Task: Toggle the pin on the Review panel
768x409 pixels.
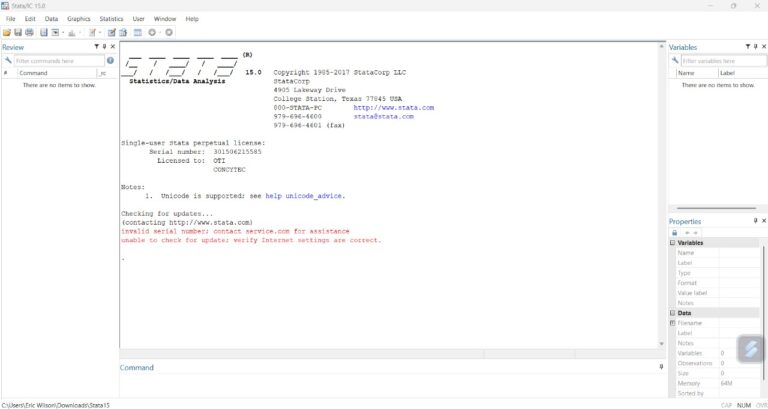Action: tap(105, 47)
